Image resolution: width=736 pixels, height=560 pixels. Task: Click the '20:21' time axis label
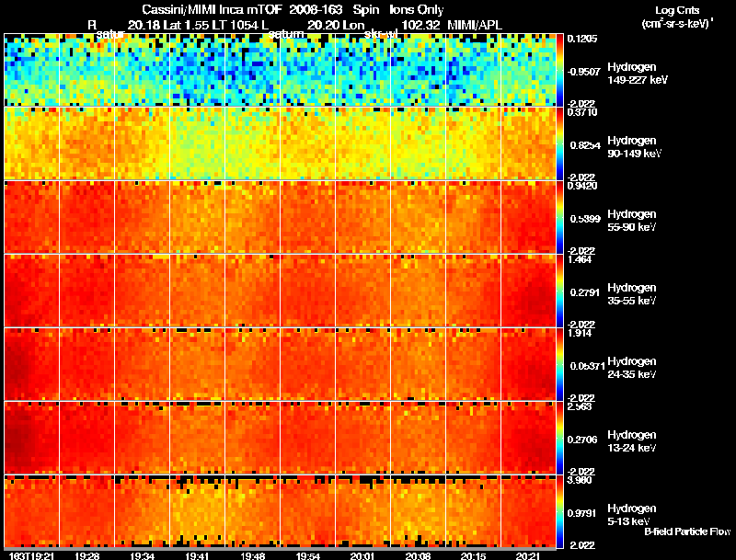[528, 555]
